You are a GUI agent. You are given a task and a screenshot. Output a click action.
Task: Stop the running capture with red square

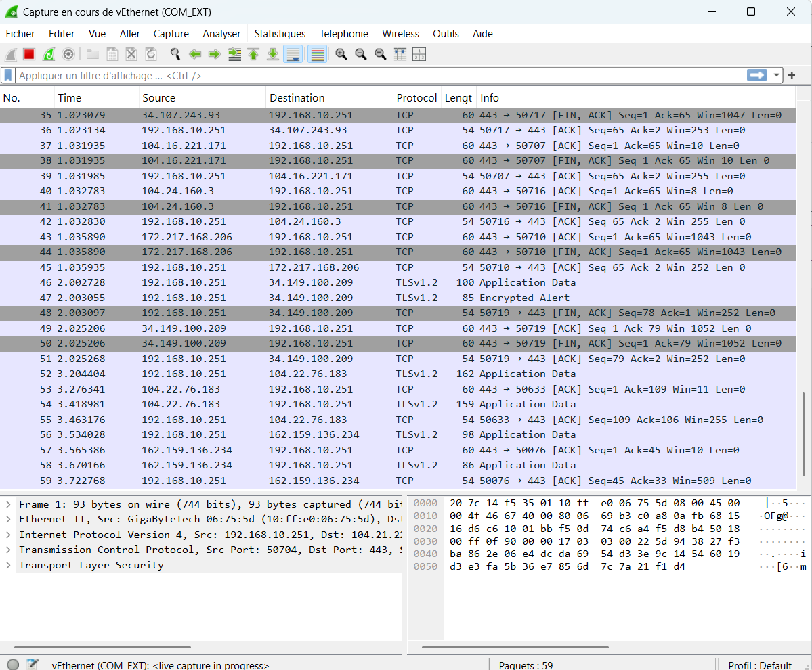29,54
